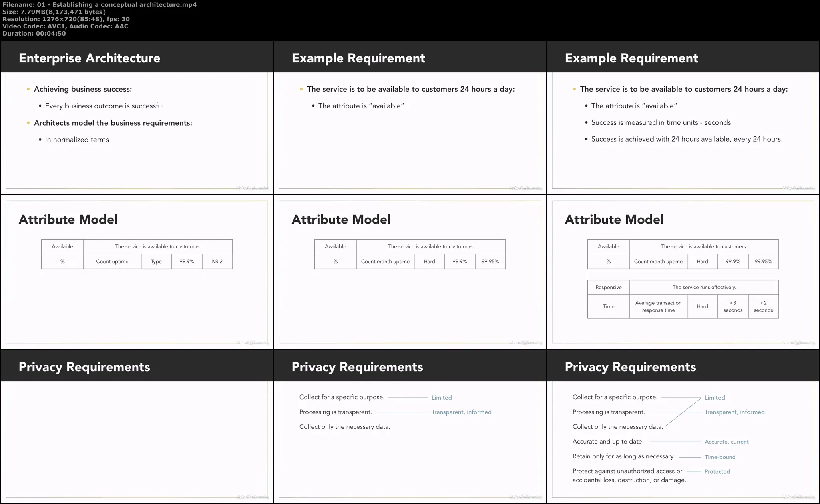
Task: Select the Limited label text
Action: point(441,397)
